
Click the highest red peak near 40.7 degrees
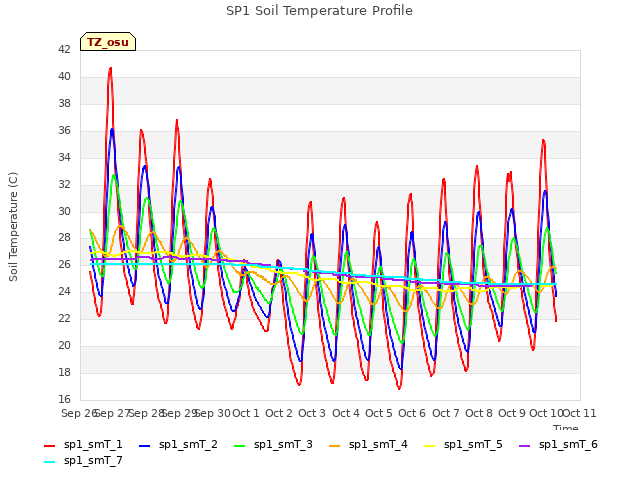point(110,69)
